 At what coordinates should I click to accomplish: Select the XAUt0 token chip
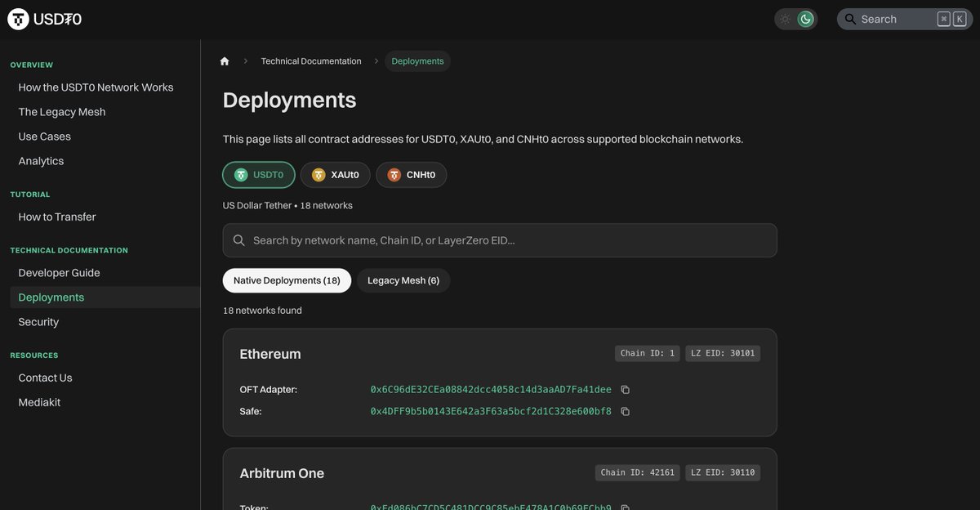point(336,175)
